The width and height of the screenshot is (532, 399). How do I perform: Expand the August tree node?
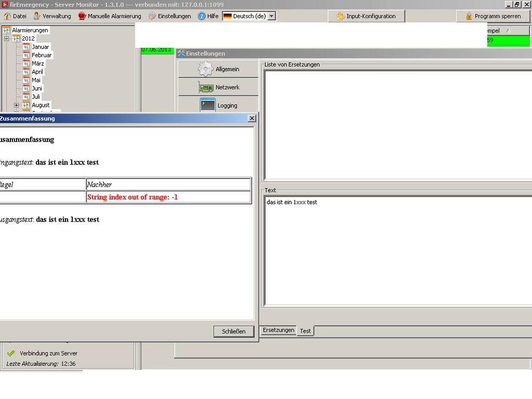pyautogui.click(x=16, y=105)
